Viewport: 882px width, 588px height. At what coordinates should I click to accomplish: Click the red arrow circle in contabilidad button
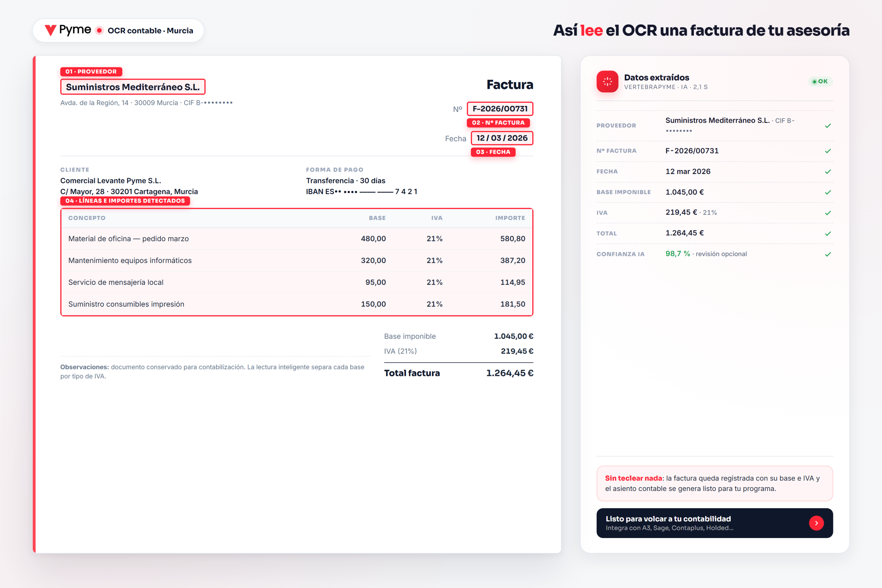pos(816,523)
